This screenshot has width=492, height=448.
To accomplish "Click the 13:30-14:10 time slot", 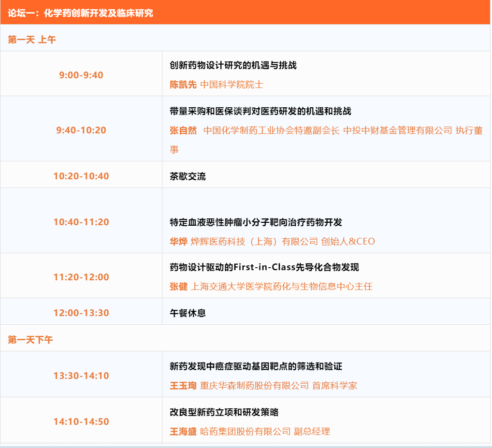I will (x=81, y=376).
